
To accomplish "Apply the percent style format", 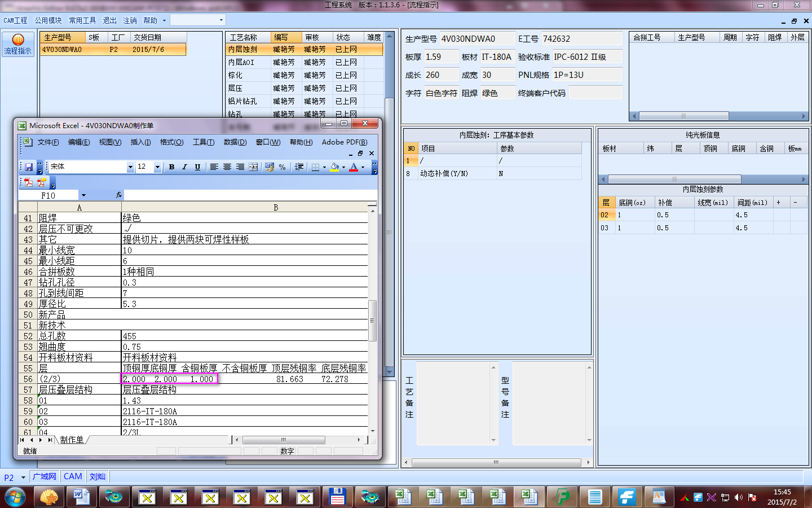I will click(x=283, y=167).
